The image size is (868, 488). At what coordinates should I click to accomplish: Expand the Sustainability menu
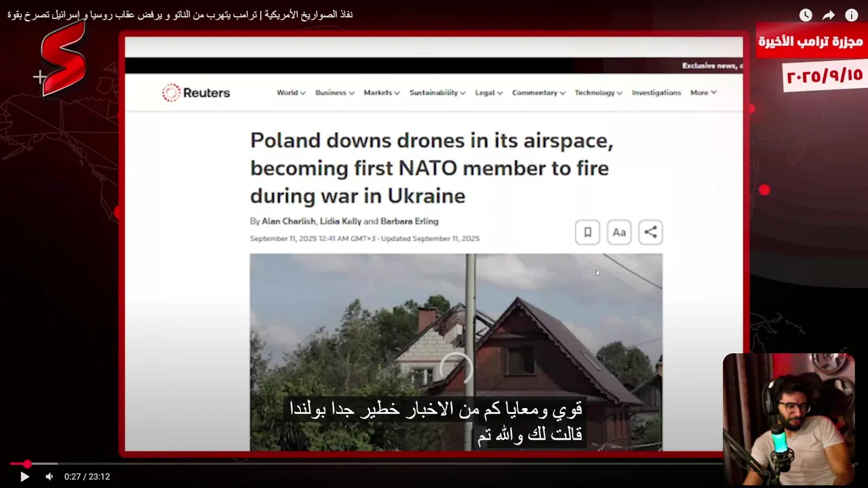point(437,93)
